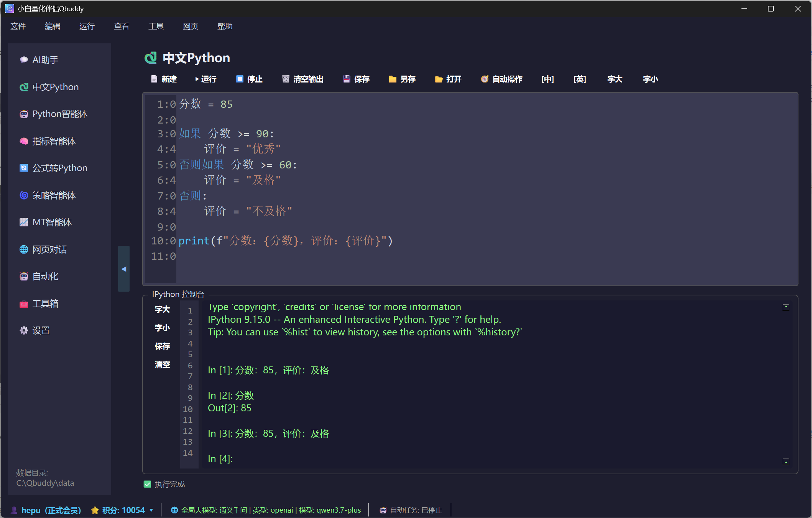
Task: Clear output with 清空输出
Action: point(303,79)
